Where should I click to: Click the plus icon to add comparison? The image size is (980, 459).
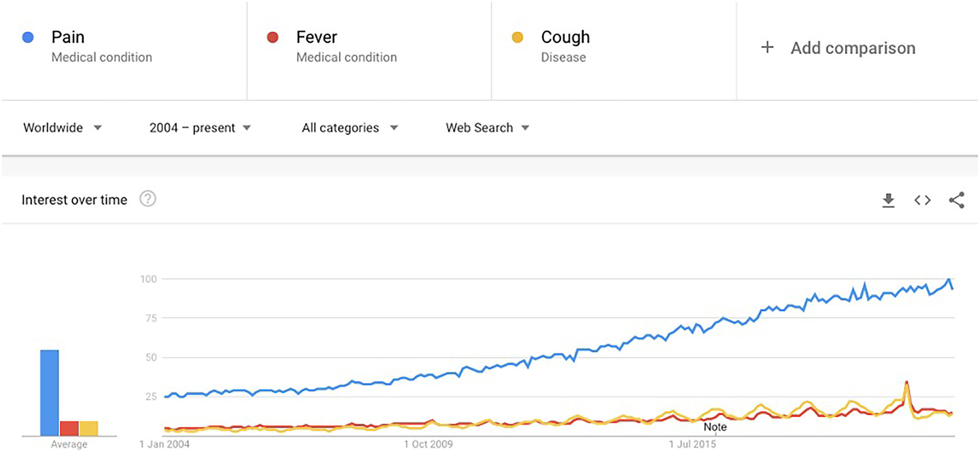click(767, 47)
